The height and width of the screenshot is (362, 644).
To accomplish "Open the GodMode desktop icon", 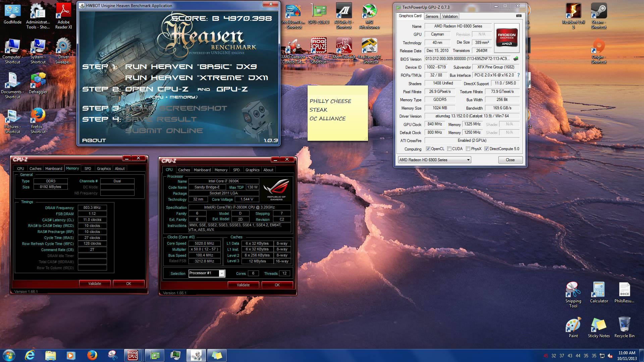I will [x=12, y=13].
